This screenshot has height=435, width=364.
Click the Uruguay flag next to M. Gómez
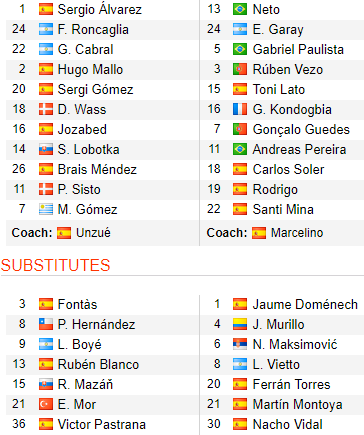46,209
